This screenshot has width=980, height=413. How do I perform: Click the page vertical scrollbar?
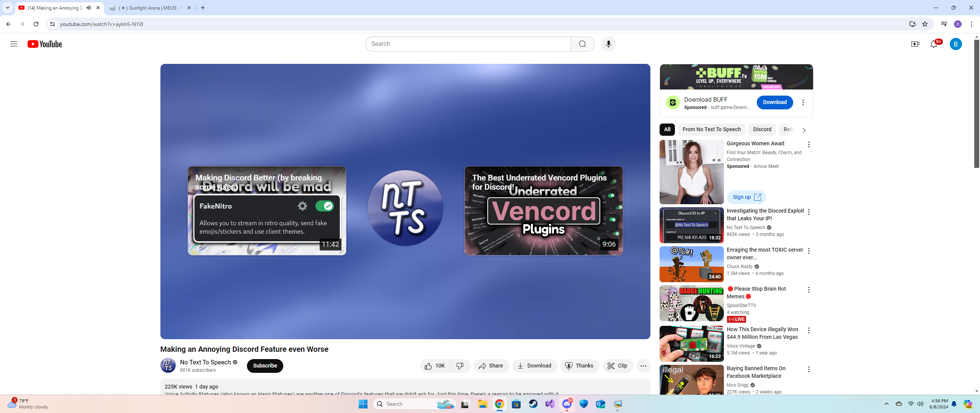pyautogui.click(x=976, y=103)
